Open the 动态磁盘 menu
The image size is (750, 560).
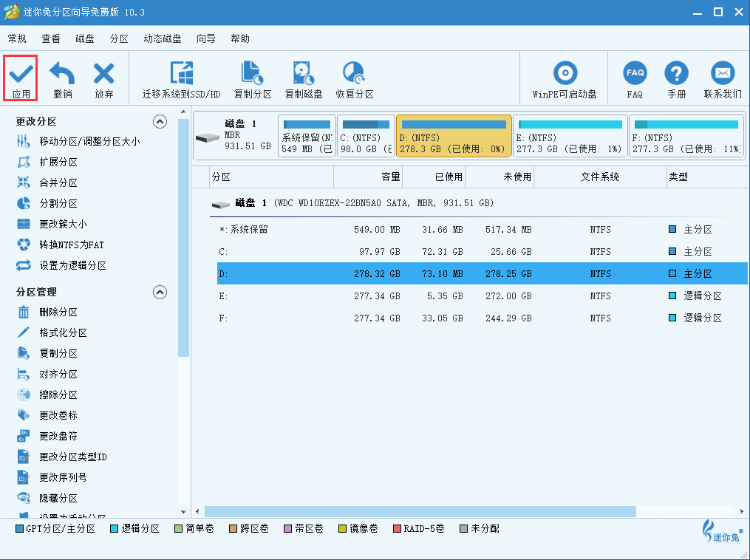click(162, 38)
